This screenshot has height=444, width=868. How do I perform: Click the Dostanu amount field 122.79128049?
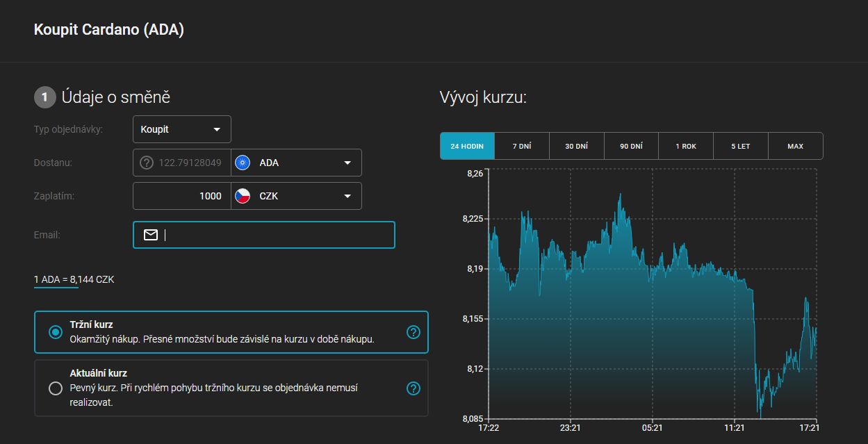182,163
